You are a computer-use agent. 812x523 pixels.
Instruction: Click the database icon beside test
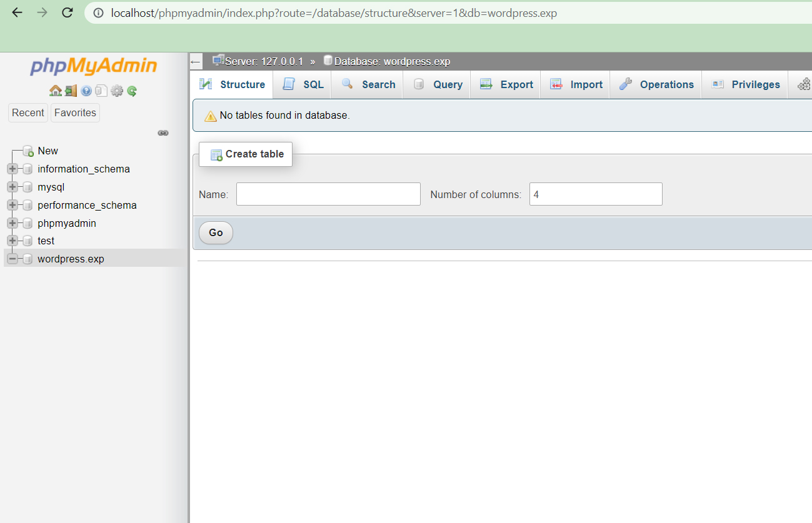point(27,241)
